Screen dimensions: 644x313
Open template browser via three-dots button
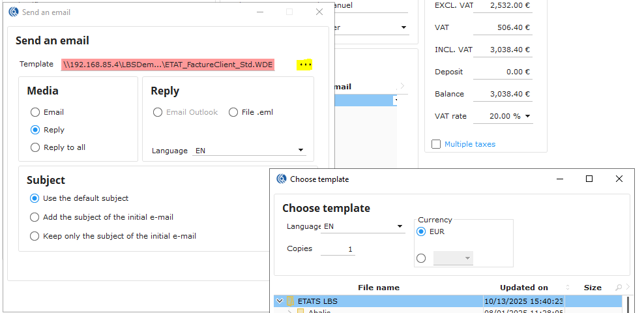(x=304, y=65)
